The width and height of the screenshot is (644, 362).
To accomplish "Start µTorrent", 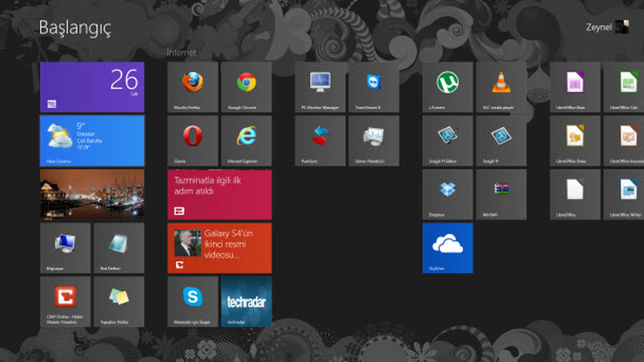I will [448, 87].
